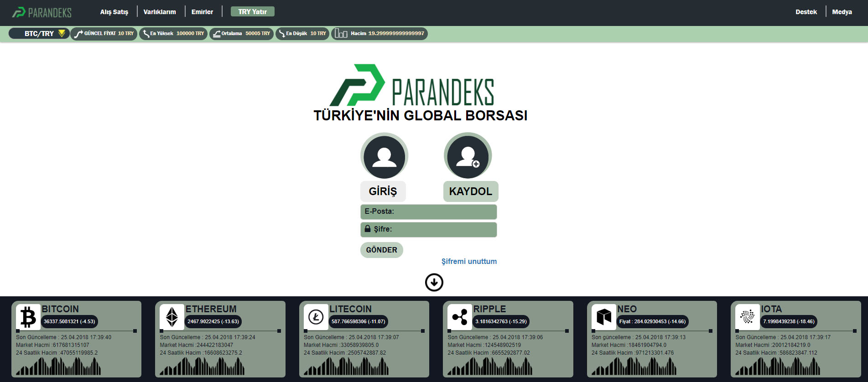Click Litecoin Son Güncelleme 17:39:07 line
The width and height of the screenshot is (868, 382).
click(351, 337)
